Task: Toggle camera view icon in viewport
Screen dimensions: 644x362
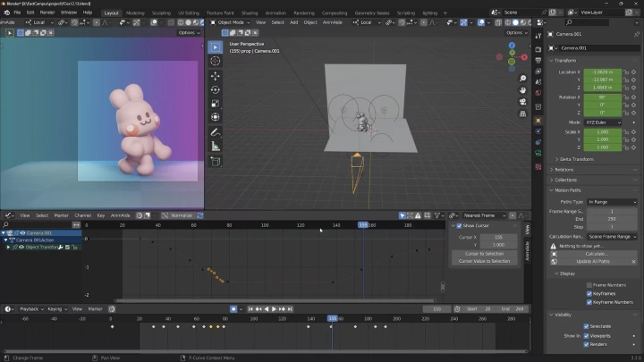Action: coord(522,101)
